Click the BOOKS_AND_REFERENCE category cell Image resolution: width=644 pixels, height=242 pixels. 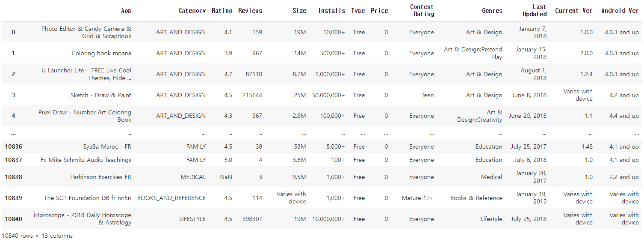click(171, 198)
